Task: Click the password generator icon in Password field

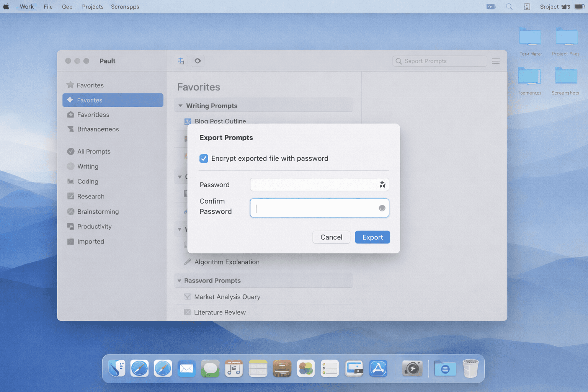Action: click(382, 185)
